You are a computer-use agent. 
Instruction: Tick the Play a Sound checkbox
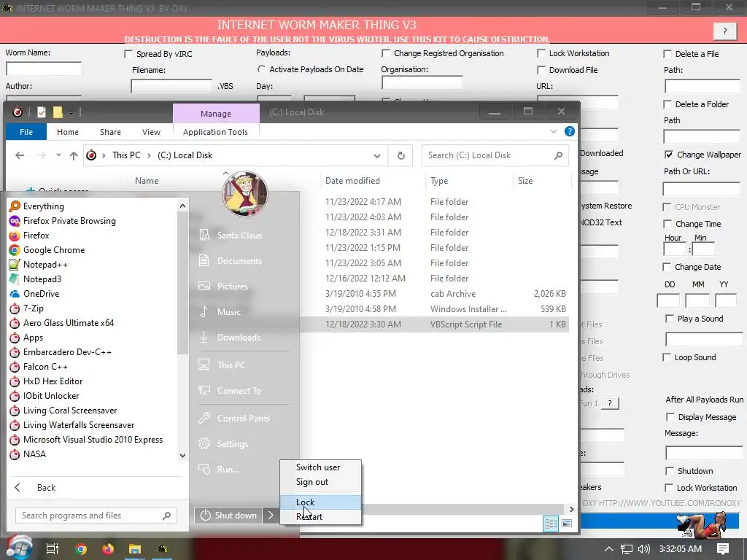click(x=670, y=319)
